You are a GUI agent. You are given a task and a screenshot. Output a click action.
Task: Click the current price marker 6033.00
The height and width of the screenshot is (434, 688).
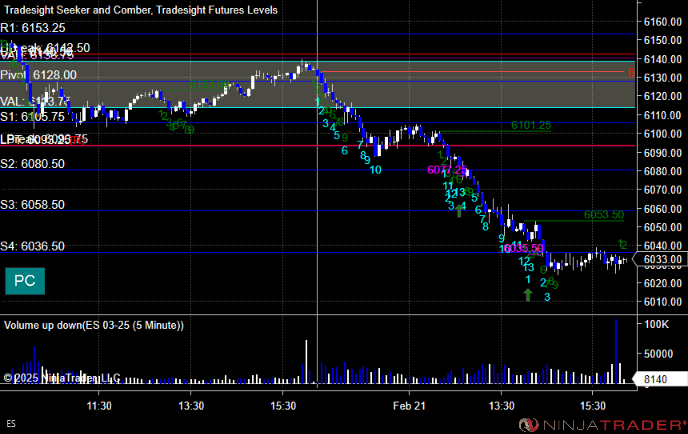click(662, 259)
